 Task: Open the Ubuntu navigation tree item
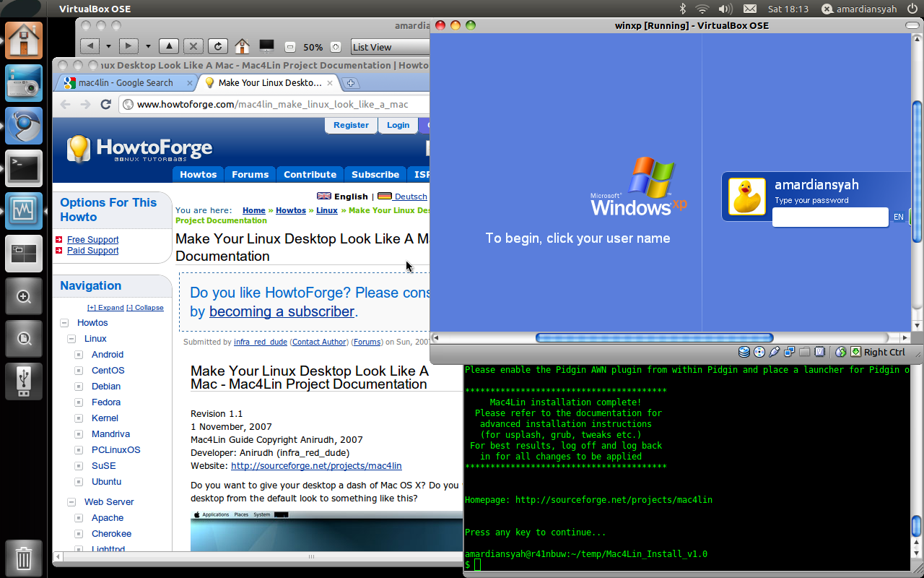(x=106, y=482)
